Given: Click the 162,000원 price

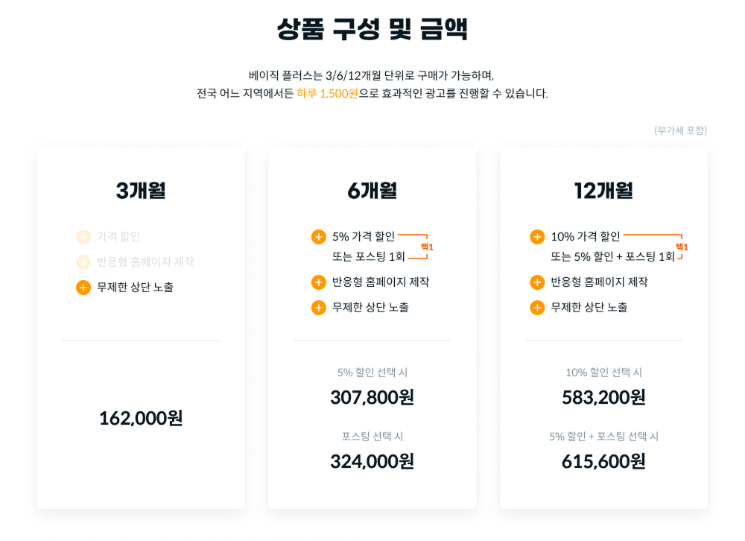Looking at the screenshot, I should point(141,418).
